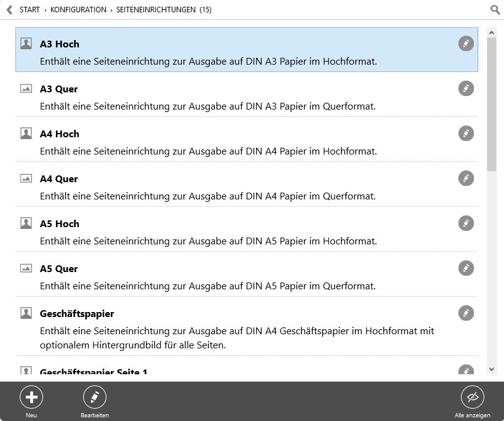
Task: Edit Geschäftspapier with its pencil icon
Action: coord(466,313)
